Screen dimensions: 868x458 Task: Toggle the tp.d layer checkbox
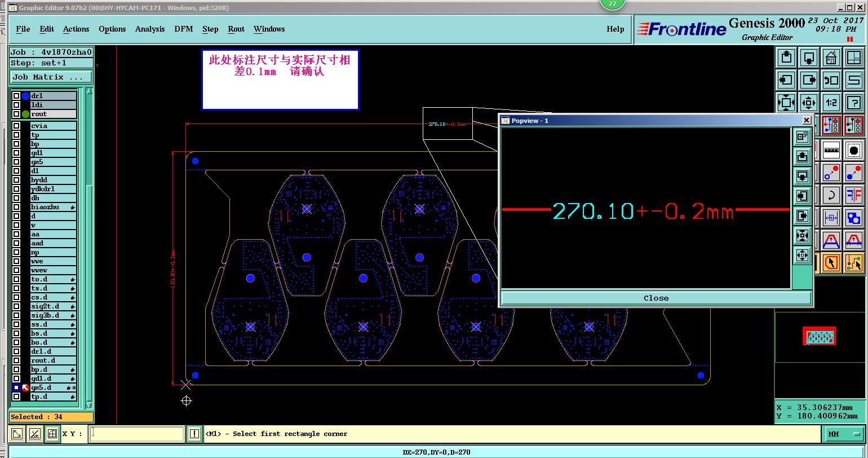pyautogui.click(x=16, y=397)
